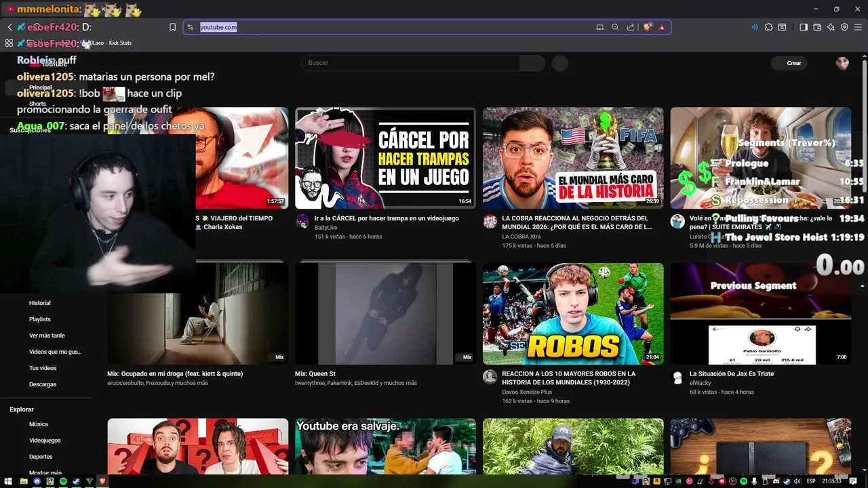The image size is (868, 488).
Task: Click the voice search microphone button
Action: [x=560, y=63]
